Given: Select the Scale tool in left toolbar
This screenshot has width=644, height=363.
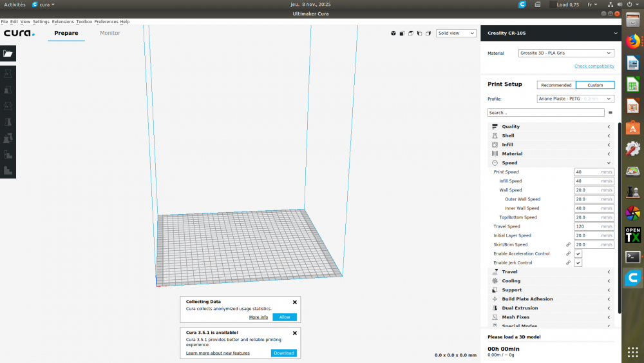Looking at the screenshot, I should tap(8, 90).
